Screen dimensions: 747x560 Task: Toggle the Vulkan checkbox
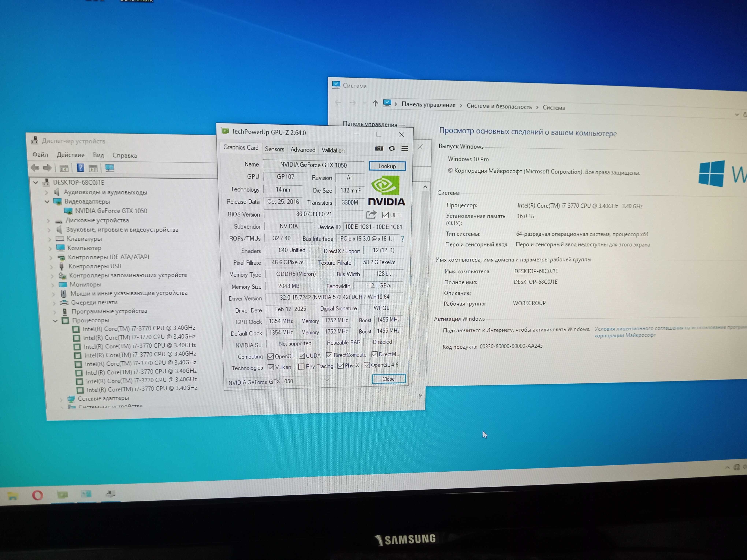[x=271, y=367]
